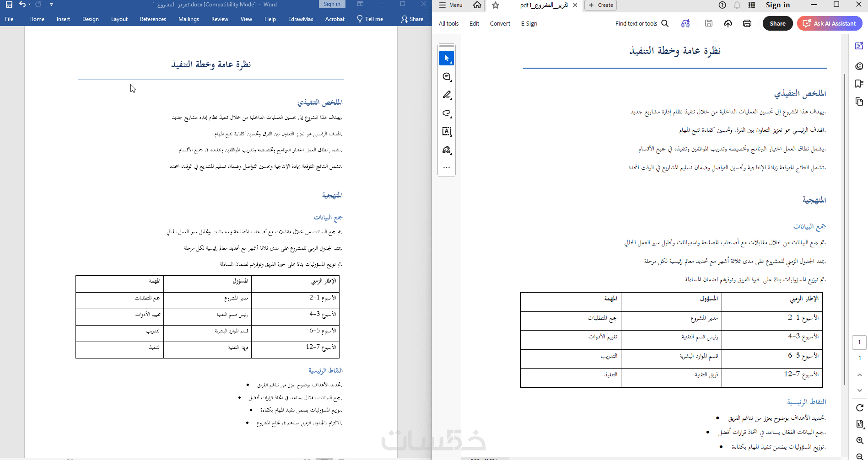The width and height of the screenshot is (868, 460).
Task: Open the Help tab in Word
Action: (x=270, y=19)
